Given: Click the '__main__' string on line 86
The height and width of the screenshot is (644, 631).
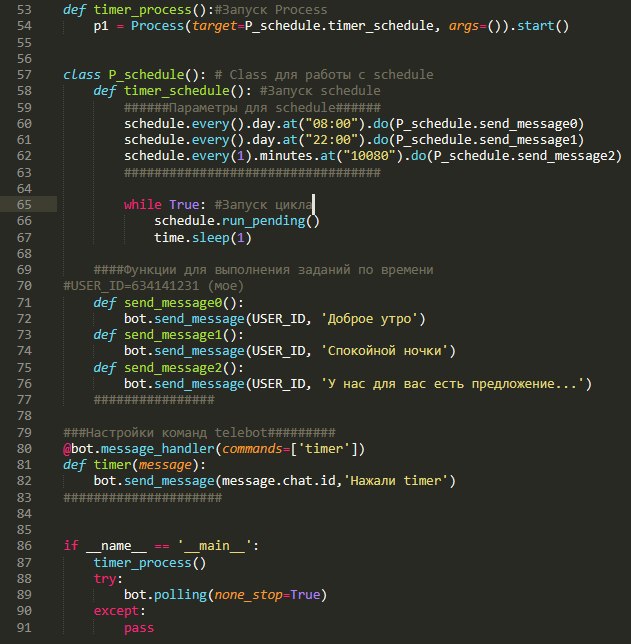Looking at the screenshot, I should point(214,546).
